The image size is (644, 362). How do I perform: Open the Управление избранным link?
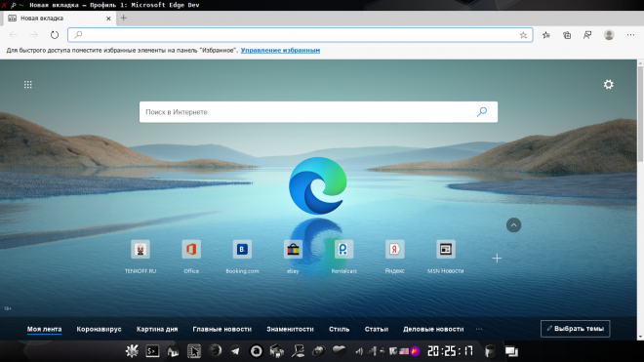[280, 50]
